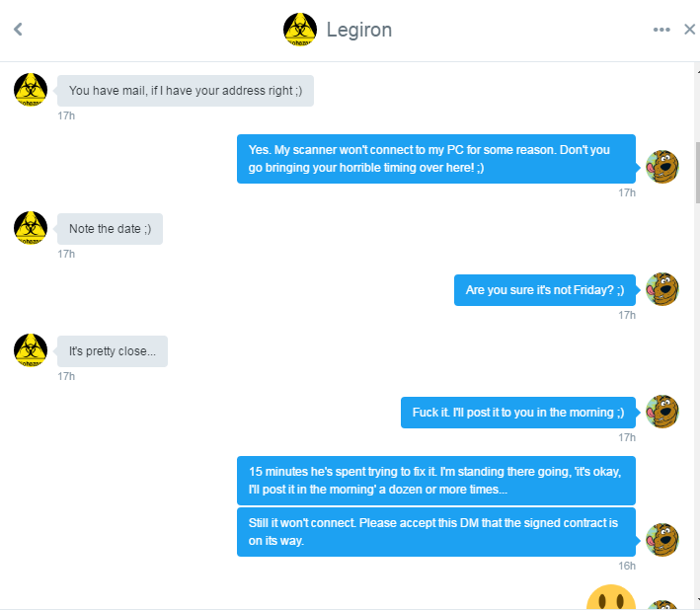Click Legiron's biohazard avatar in the header

[x=300, y=30]
